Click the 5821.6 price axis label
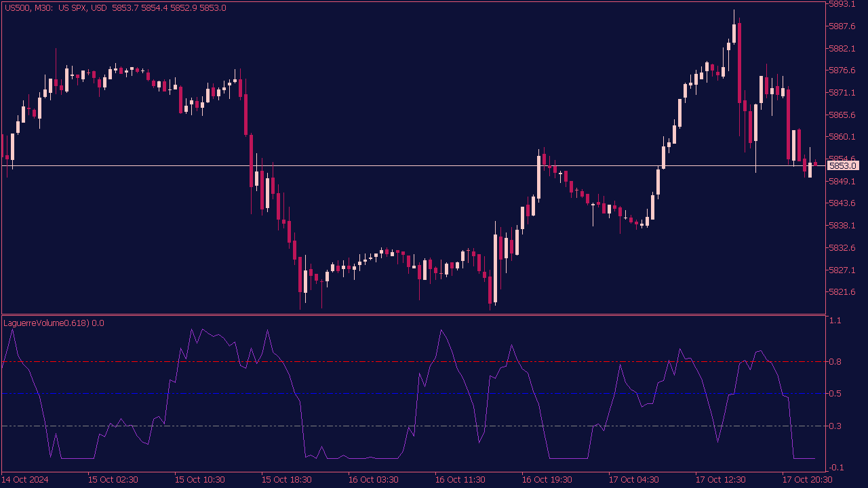Image resolution: width=868 pixels, height=488 pixels. click(x=842, y=292)
